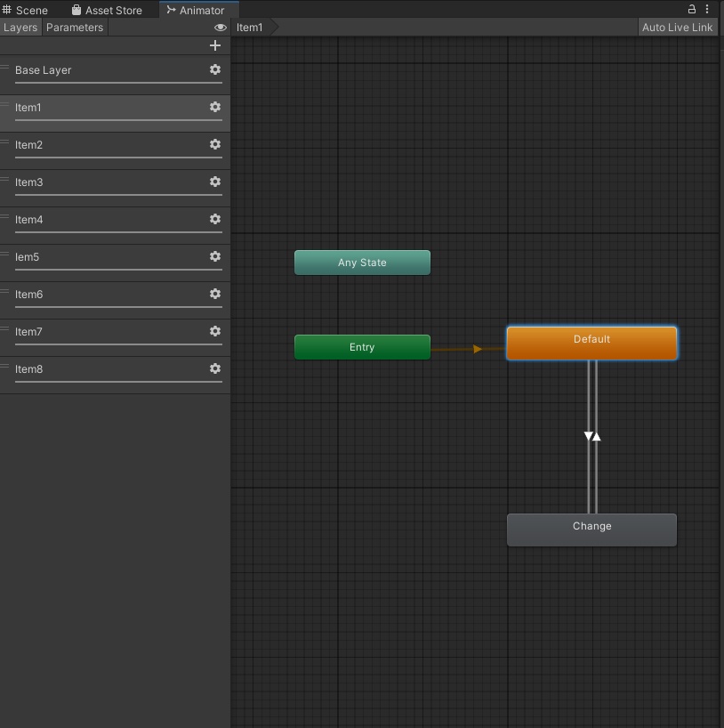Select the upward Change-to-Default transition arrow

(597, 436)
